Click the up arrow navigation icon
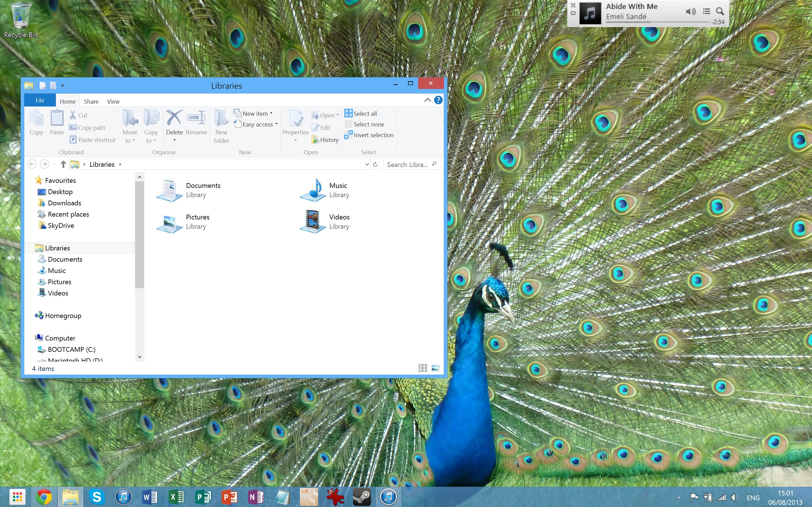Viewport: 812px width, 507px height. [63, 164]
